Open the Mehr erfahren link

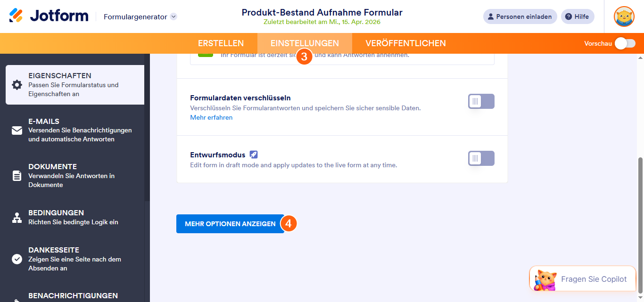tap(211, 117)
